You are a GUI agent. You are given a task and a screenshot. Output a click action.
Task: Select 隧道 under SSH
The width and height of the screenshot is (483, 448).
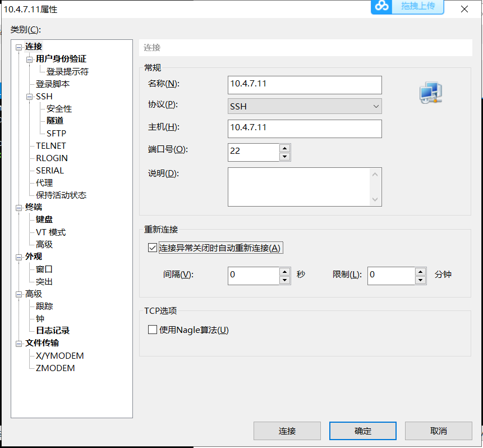55,121
